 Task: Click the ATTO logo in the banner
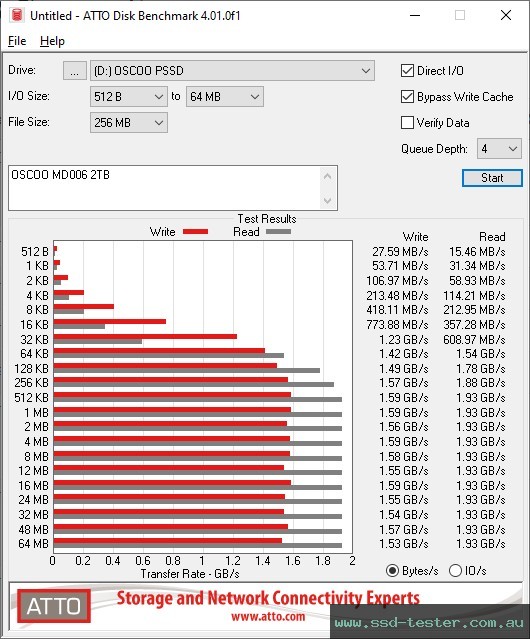pos(54,606)
